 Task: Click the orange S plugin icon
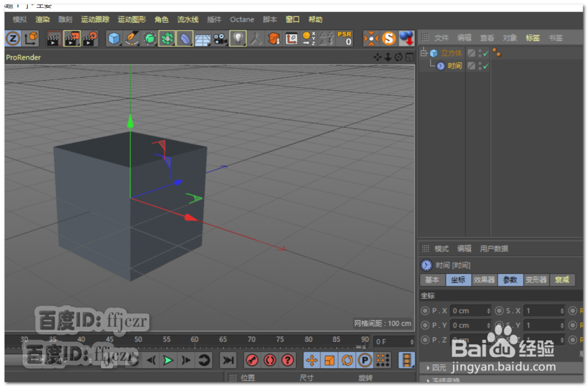(x=389, y=38)
